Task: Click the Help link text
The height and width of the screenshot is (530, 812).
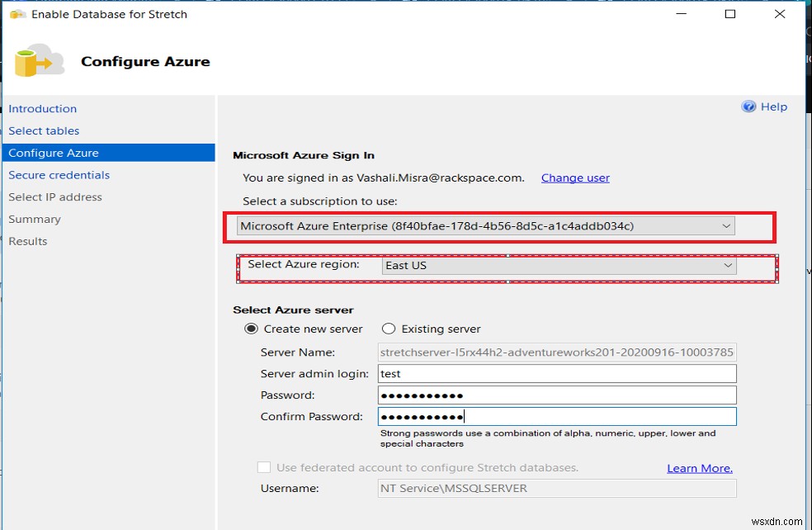Action: click(x=773, y=106)
